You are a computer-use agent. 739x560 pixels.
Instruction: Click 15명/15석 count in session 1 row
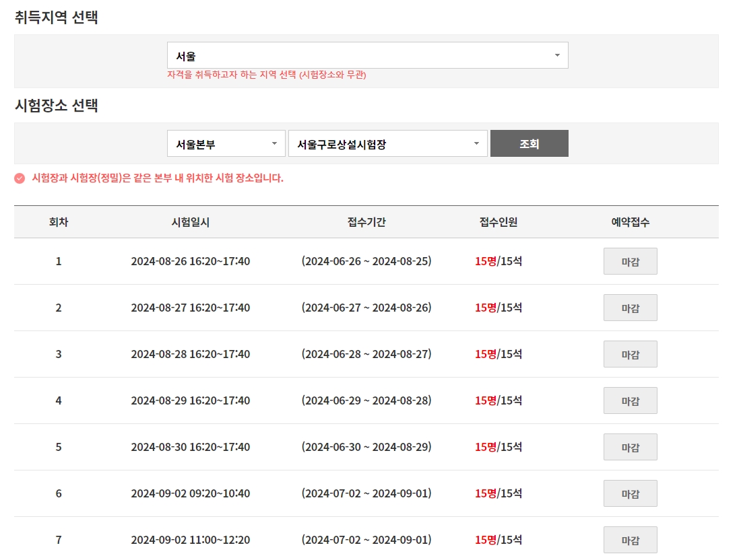tap(498, 261)
